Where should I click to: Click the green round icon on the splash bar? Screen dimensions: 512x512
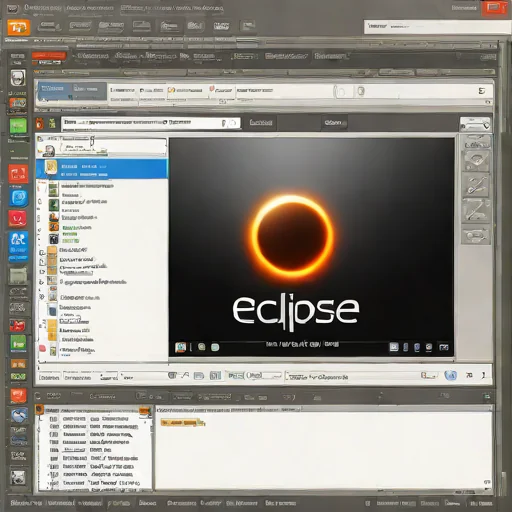click(x=202, y=347)
